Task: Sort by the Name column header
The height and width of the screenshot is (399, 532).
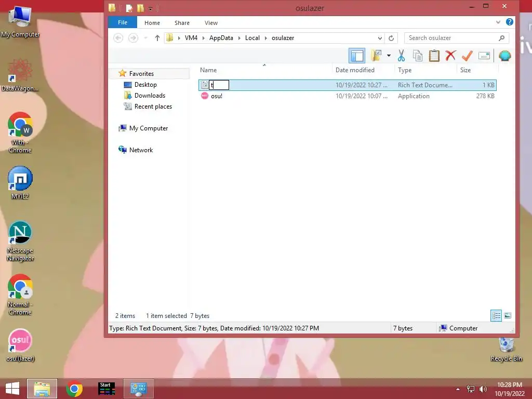Action: (x=264, y=70)
